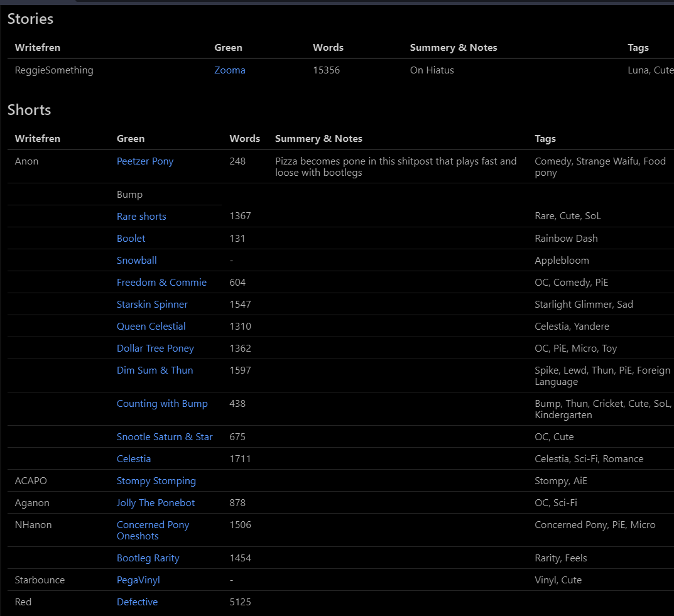
Task: Click the Green header in Stories table
Action: coord(228,48)
